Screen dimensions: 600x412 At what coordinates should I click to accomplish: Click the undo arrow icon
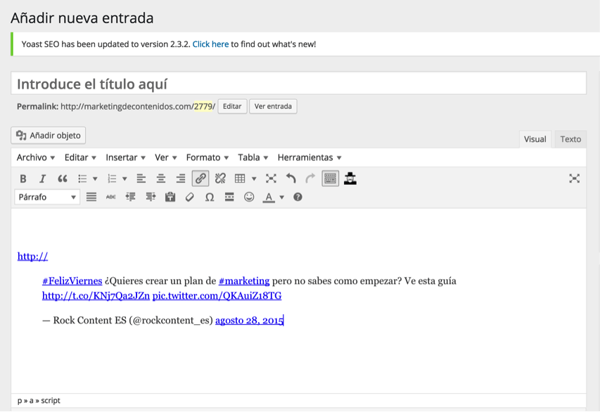click(x=291, y=178)
